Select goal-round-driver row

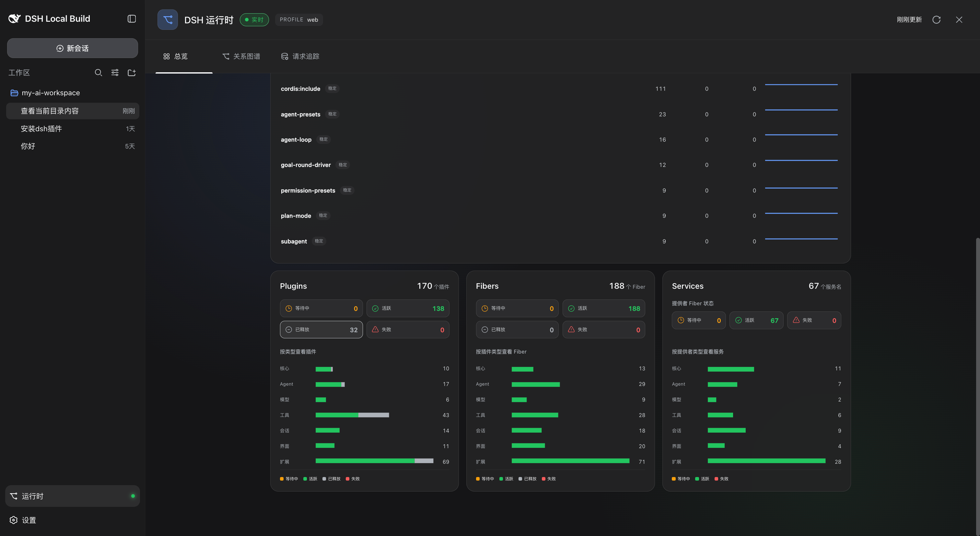click(x=560, y=165)
